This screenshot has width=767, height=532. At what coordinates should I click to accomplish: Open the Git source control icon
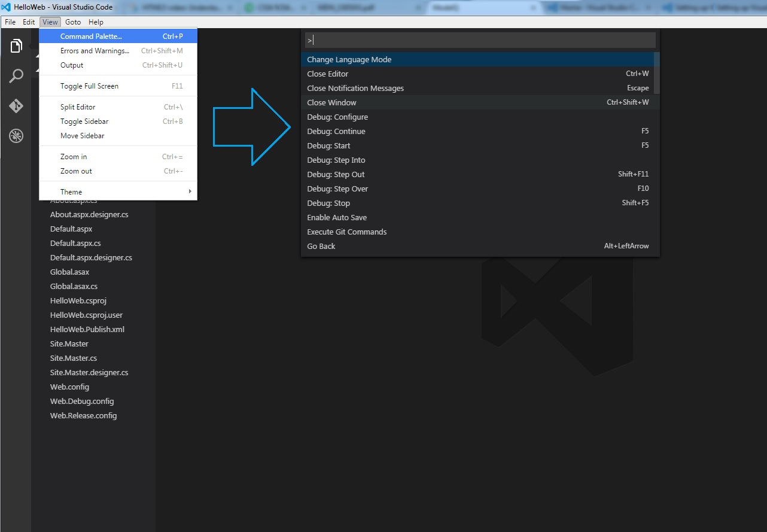pos(16,105)
